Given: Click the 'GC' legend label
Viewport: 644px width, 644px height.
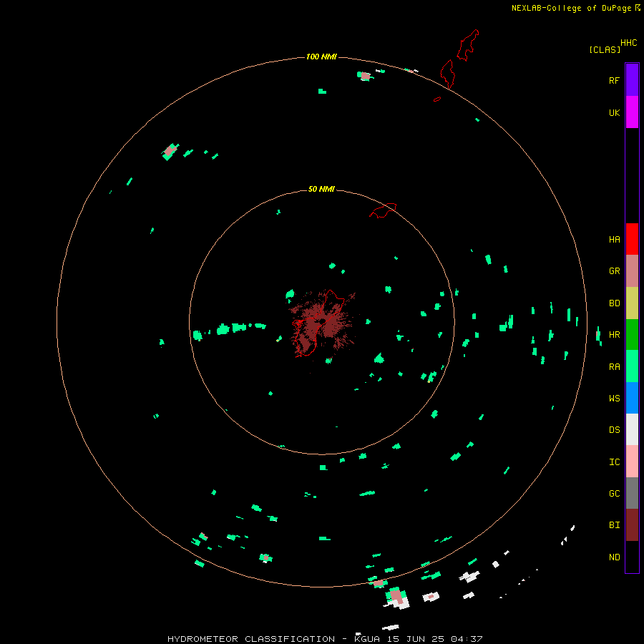Looking at the screenshot, I should click(614, 494).
